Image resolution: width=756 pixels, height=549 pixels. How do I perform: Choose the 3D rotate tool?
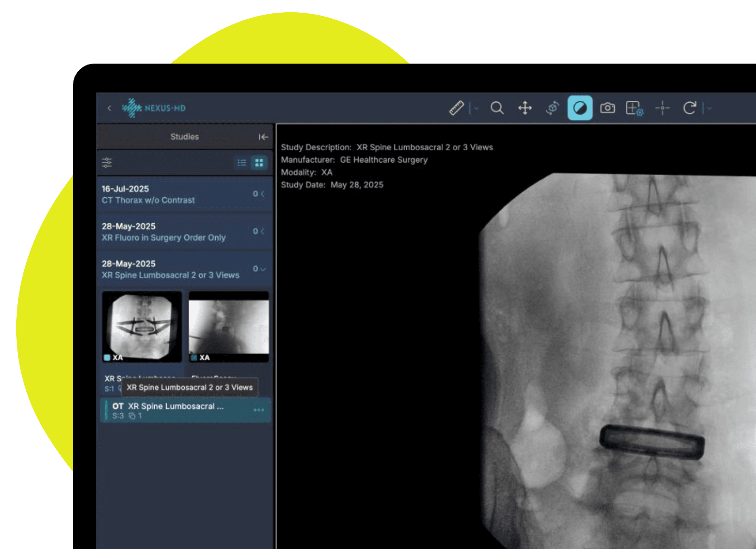[552, 108]
